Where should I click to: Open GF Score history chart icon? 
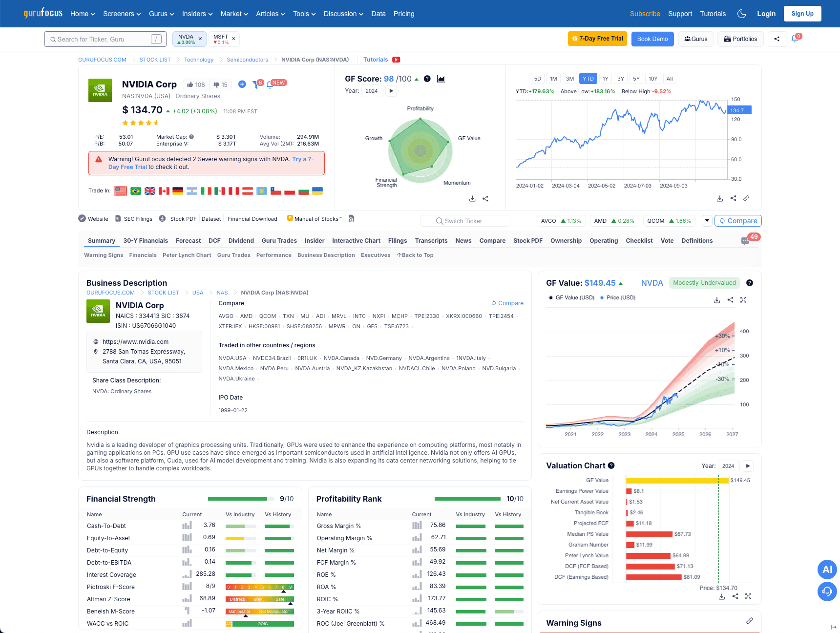pyautogui.click(x=441, y=79)
